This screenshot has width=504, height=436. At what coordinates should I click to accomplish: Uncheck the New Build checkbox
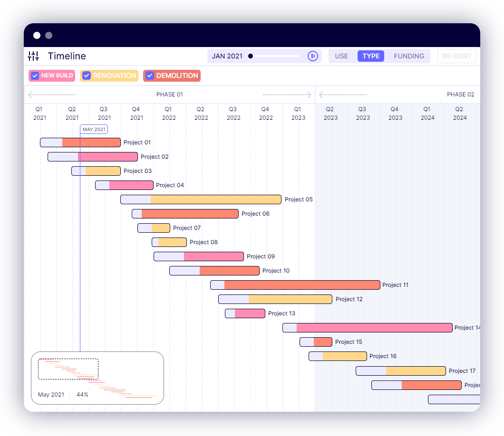tap(35, 76)
